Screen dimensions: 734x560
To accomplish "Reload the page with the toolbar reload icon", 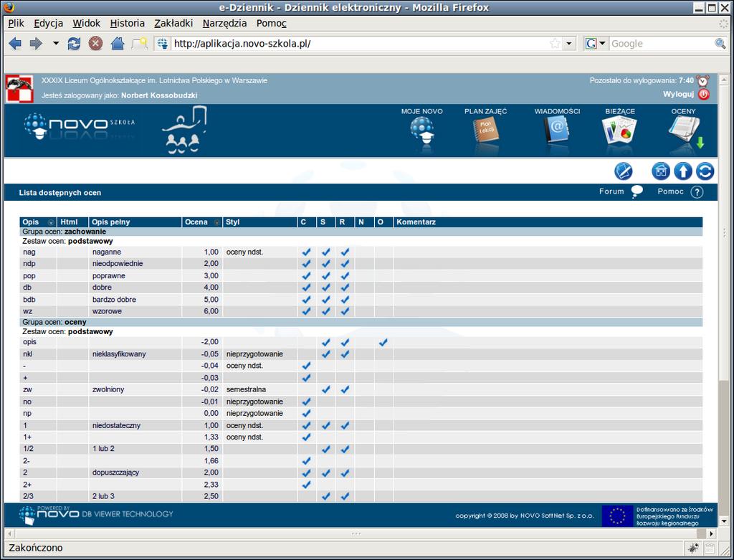I will click(74, 44).
